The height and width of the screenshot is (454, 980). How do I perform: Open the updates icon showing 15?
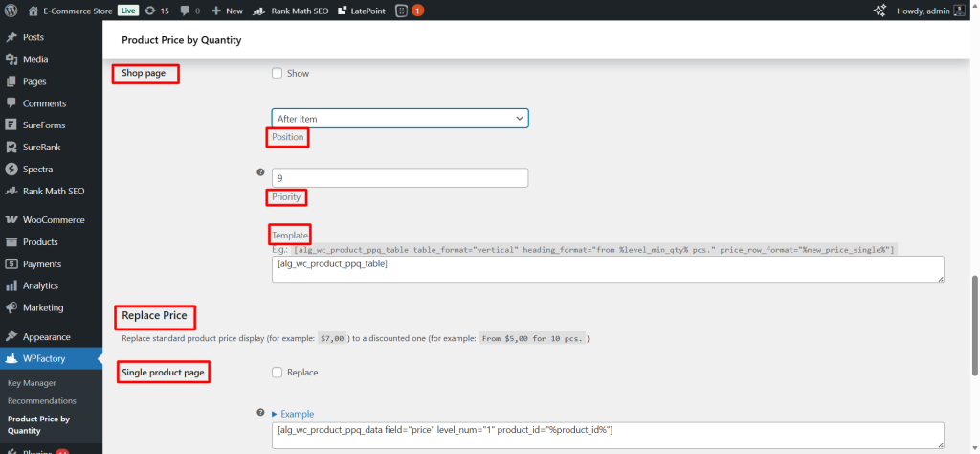pyautogui.click(x=158, y=11)
